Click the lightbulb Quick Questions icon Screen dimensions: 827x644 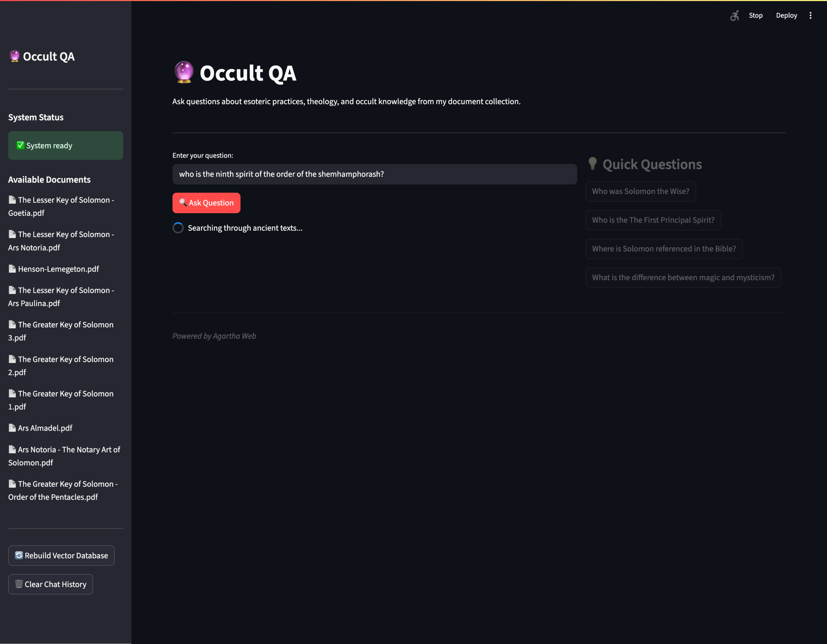[x=592, y=163]
